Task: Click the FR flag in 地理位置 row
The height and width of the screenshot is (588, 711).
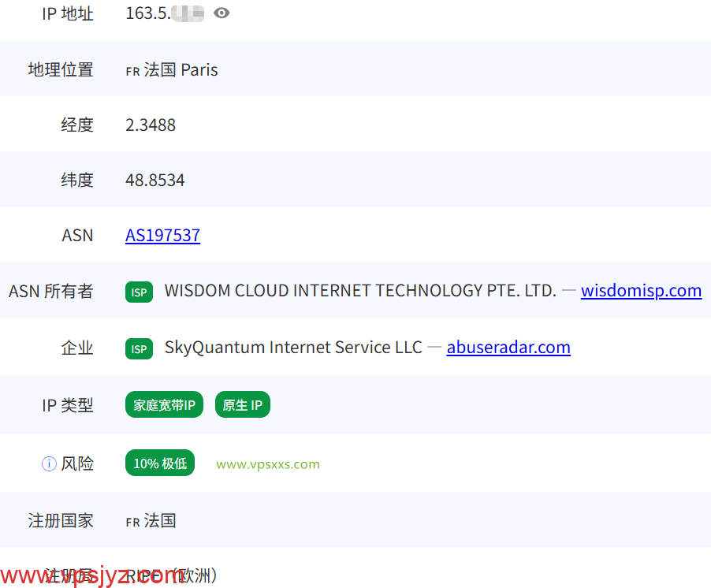Action: click(x=132, y=70)
